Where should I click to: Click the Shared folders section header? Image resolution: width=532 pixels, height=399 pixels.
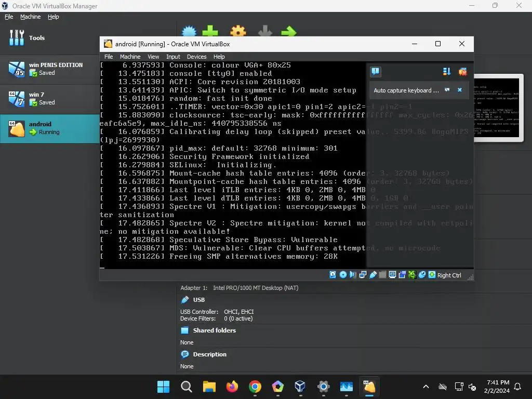tap(214, 330)
